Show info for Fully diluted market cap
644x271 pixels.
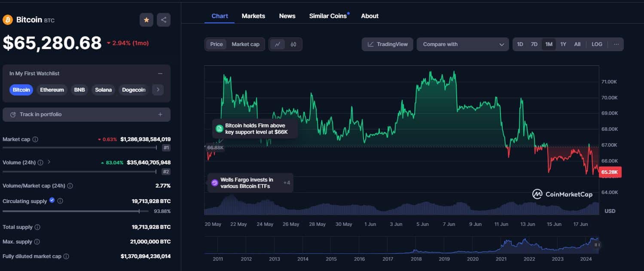(x=66, y=256)
